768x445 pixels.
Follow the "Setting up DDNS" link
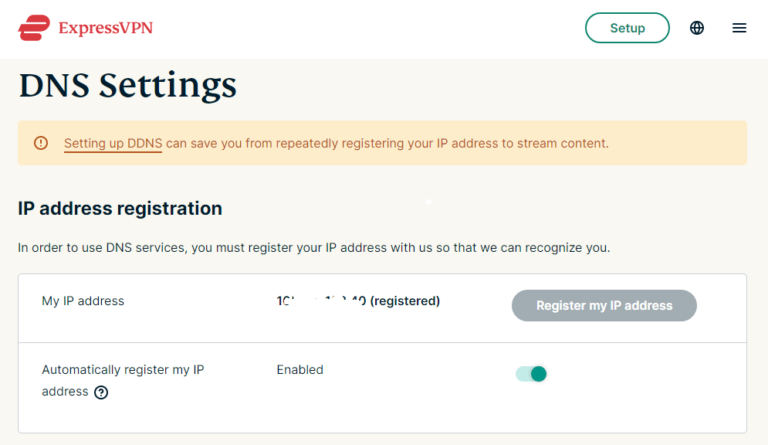point(113,143)
